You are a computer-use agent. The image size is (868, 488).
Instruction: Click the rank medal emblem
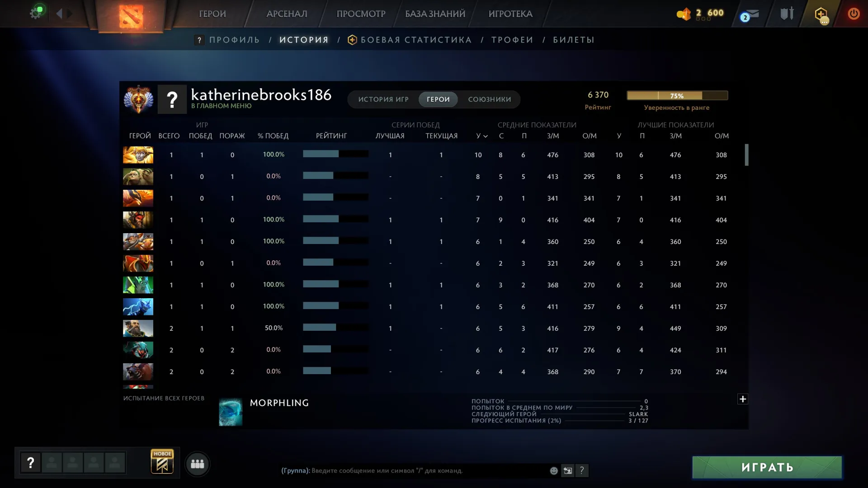click(x=138, y=99)
